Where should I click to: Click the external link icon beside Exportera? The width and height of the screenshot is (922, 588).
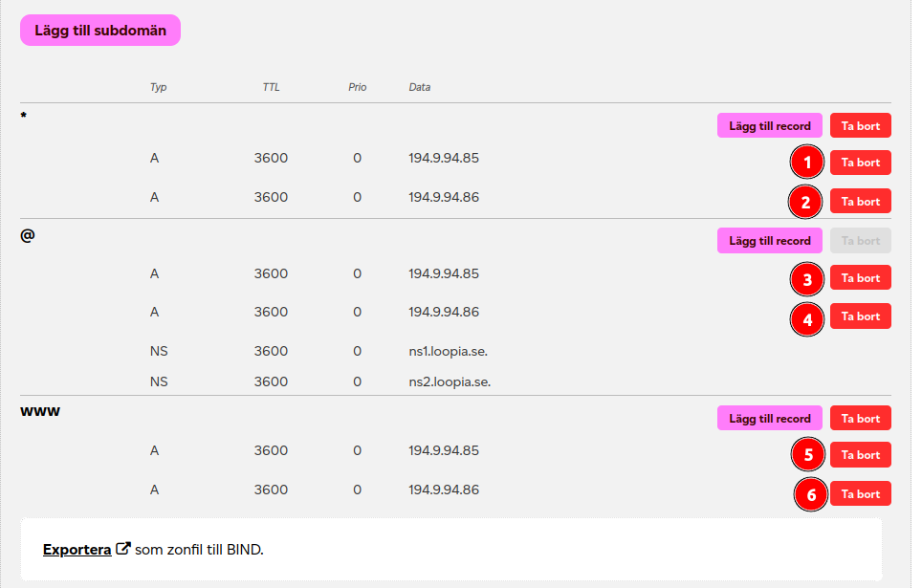tap(122, 550)
